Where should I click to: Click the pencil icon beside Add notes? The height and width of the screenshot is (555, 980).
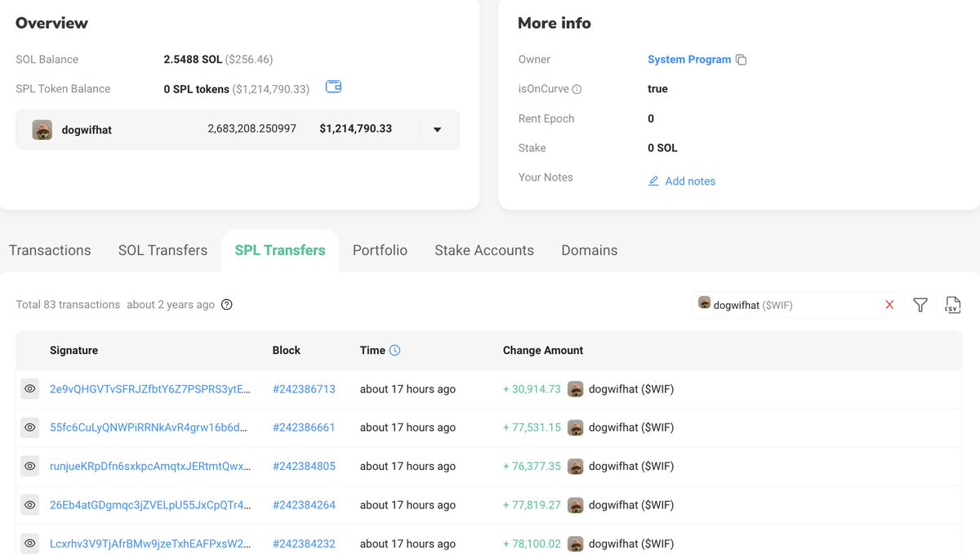click(x=653, y=181)
